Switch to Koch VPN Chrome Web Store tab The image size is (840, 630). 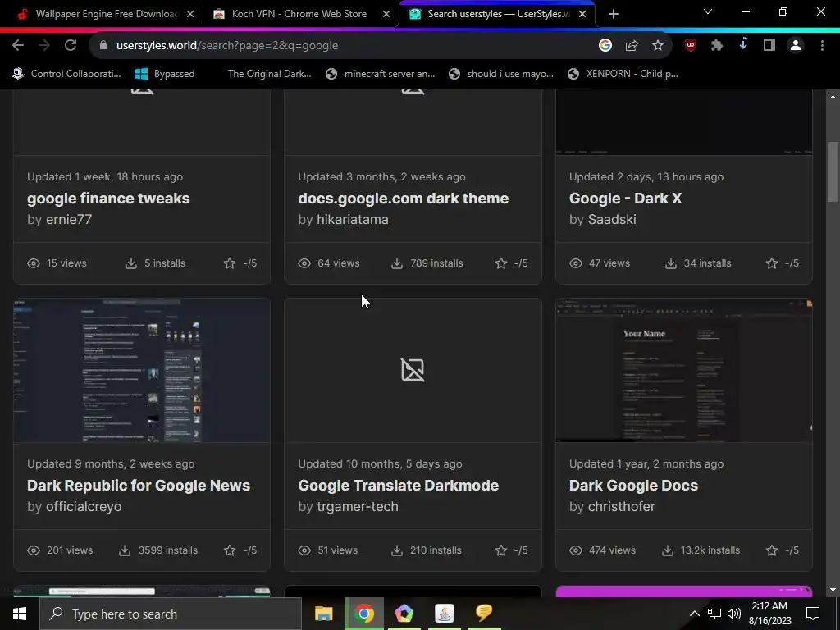(301, 14)
